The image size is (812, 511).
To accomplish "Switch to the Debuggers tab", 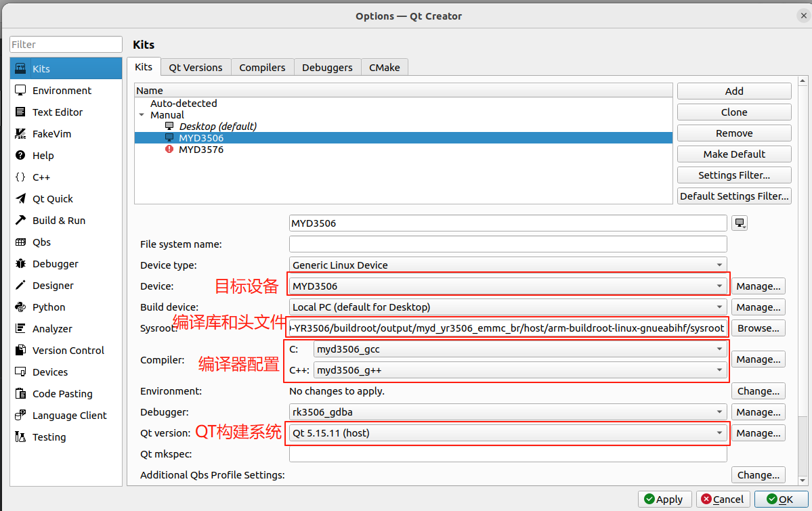I will [x=327, y=67].
